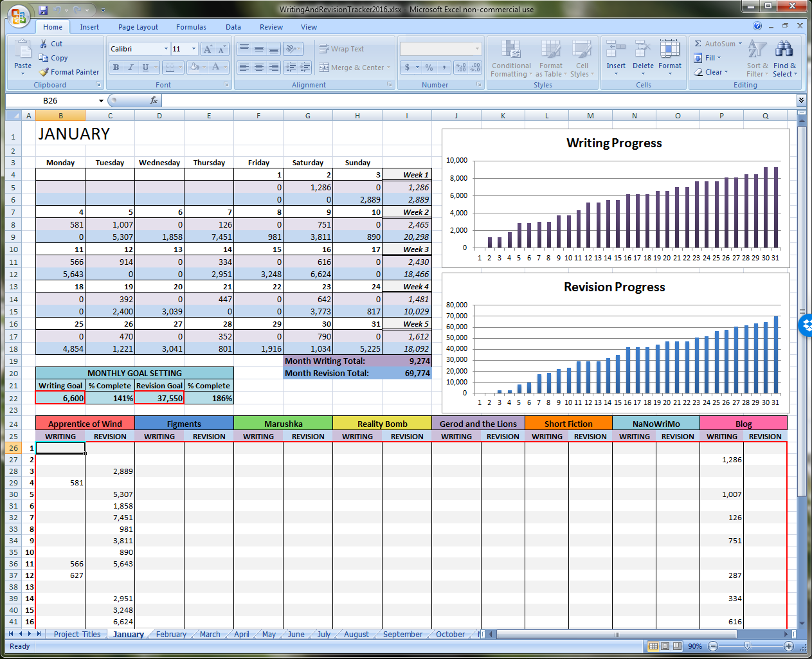
Task: Click the Insert function fx icon
Action: pos(154,100)
